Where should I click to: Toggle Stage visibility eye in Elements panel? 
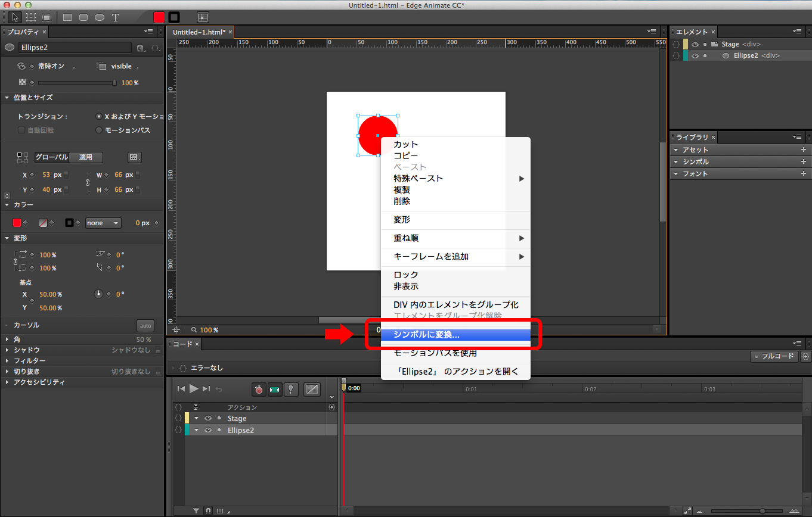click(x=695, y=44)
